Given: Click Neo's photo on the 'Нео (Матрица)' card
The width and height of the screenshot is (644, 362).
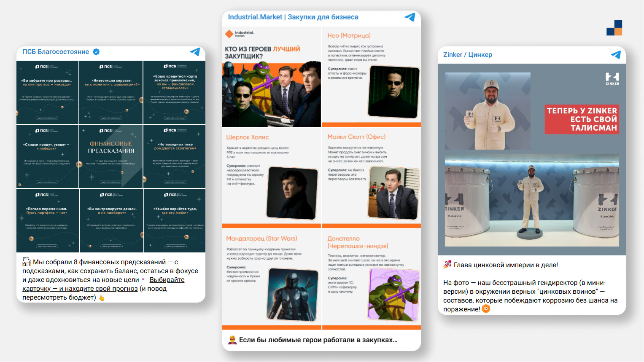Looking at the screenshot, I should point(394,92).
